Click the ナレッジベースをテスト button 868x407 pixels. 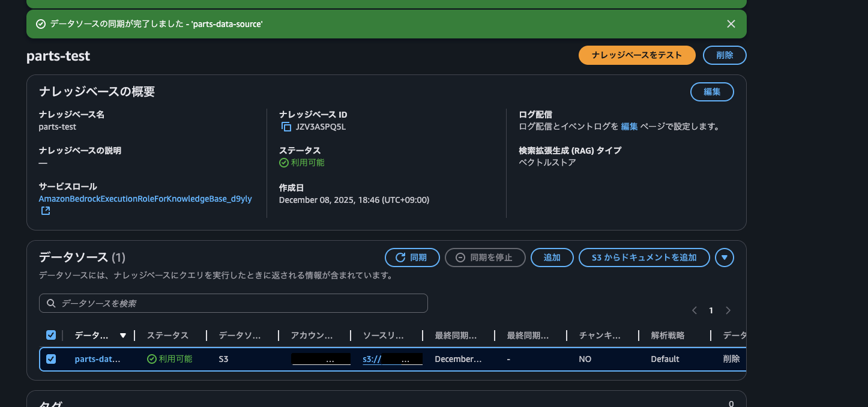[637, 55]
